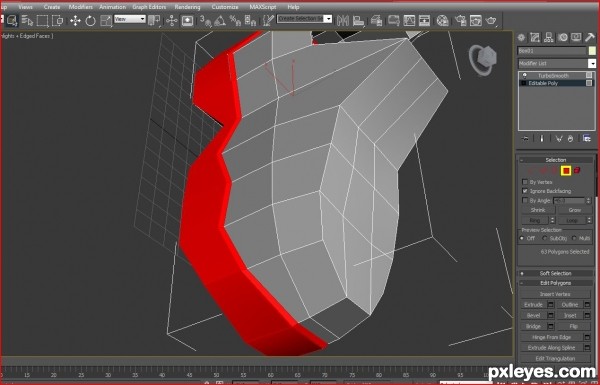Click Remove Modifier from stack icon
The width and height of the screenshot is (600, 385).
570,139
